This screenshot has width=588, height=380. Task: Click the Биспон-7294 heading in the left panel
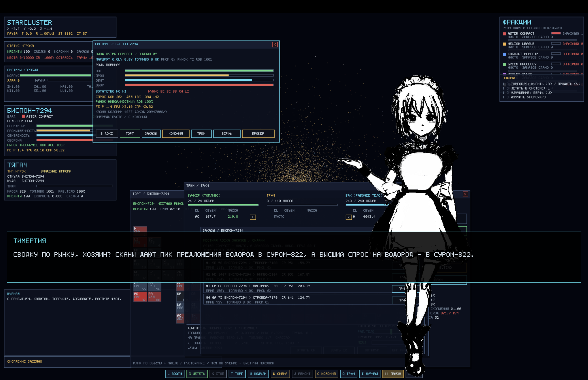(30, 111)
